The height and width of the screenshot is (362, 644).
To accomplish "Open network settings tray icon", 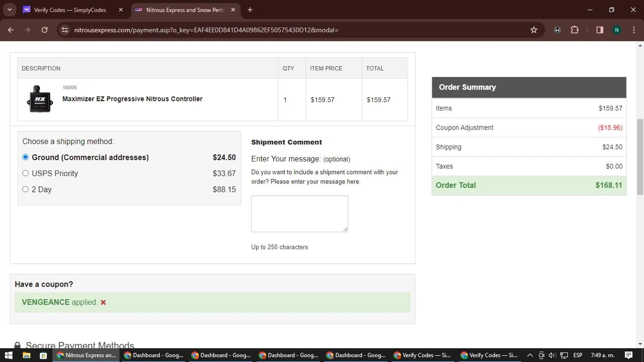I will tap(564, 355).
